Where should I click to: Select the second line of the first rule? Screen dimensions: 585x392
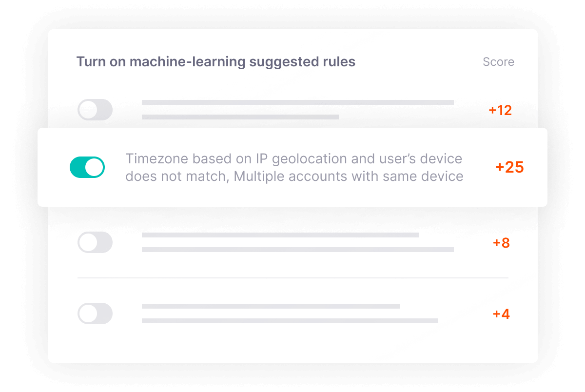coord(240,117)
